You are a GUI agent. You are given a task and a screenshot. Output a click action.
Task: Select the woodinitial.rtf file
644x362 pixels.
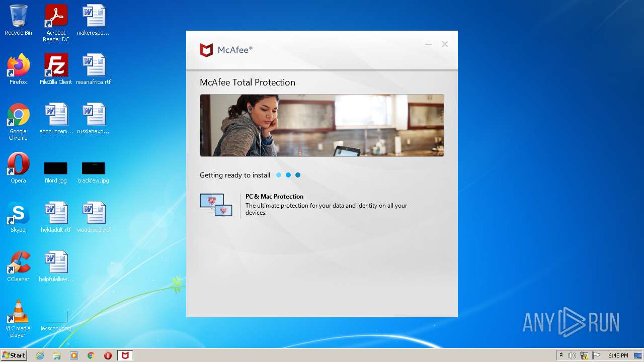(x=94, y=217)
